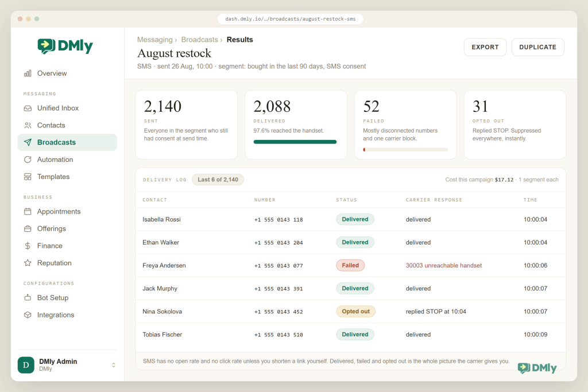The width and height of the screenshot is (588, 392).
Task: Click the Appointments calendar icon
Action: click(28, 212)
